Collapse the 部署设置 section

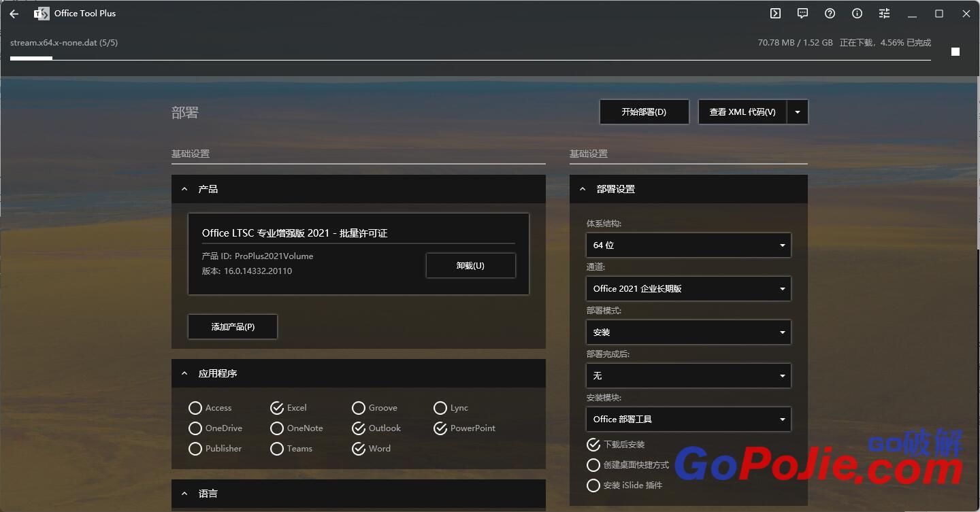(583, 189)
